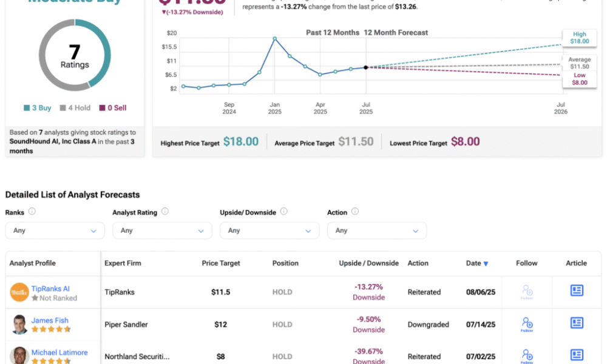Open Michael Latimore's article icon

[x=577, y=355]
